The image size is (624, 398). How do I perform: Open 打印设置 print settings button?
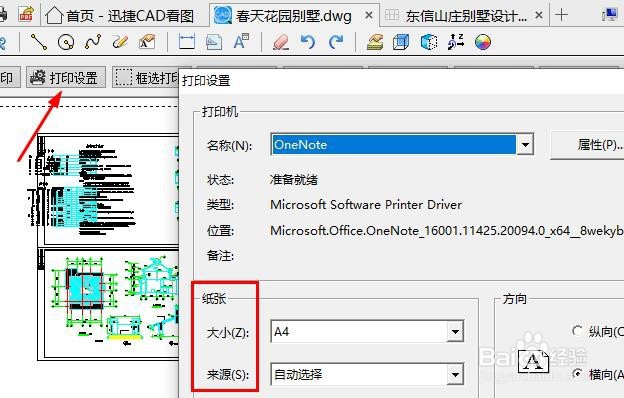(66, 77)
